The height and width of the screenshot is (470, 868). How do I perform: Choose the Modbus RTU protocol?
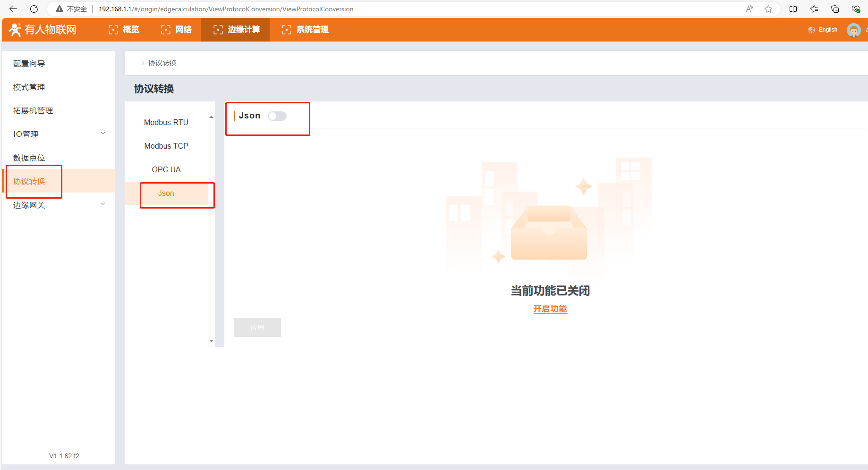pyautogui.click(x=166, y=122)
